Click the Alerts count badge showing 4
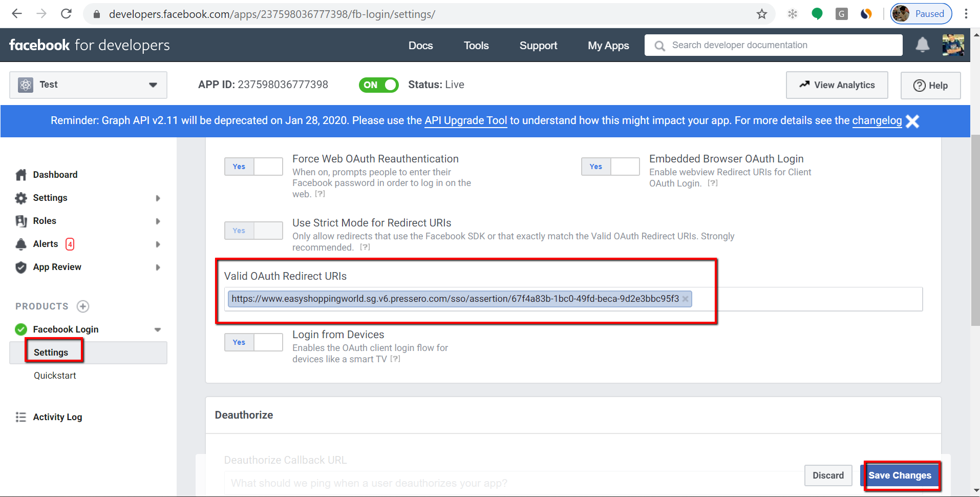Image resolution: width=980 pixels, height=497 pixels. tap(70, 244)
